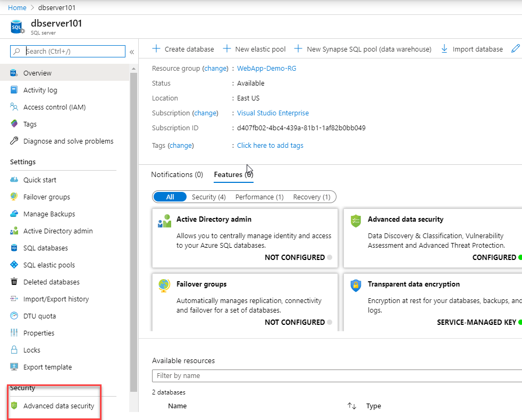Click the sidebar vertical scrollbar
522x420 pixels.
point(133,232)
